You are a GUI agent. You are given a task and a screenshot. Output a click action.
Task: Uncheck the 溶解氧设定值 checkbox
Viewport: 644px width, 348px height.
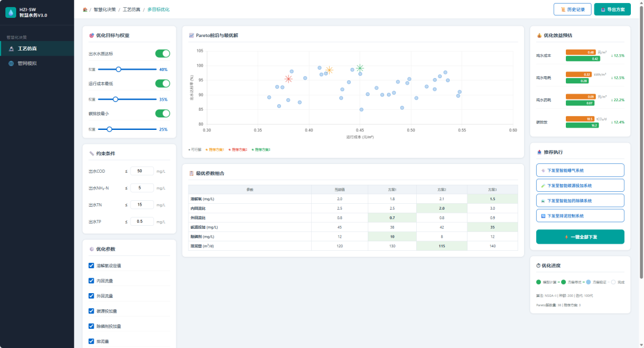click(x=91, y=266)
